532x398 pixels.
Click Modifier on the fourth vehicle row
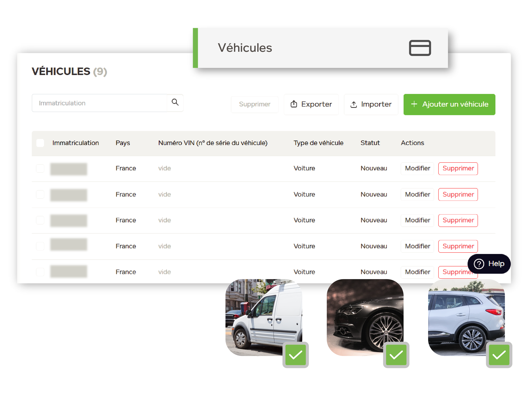(417, 246)
